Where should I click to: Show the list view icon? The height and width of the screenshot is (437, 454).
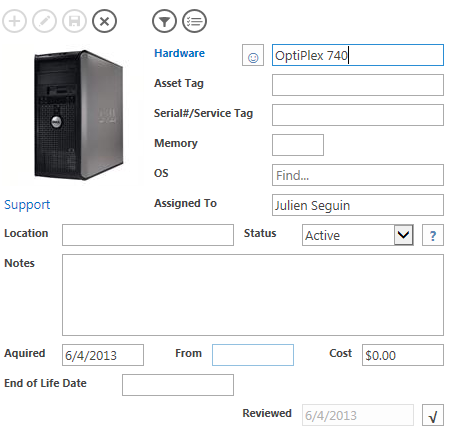[x=194, y=21]
